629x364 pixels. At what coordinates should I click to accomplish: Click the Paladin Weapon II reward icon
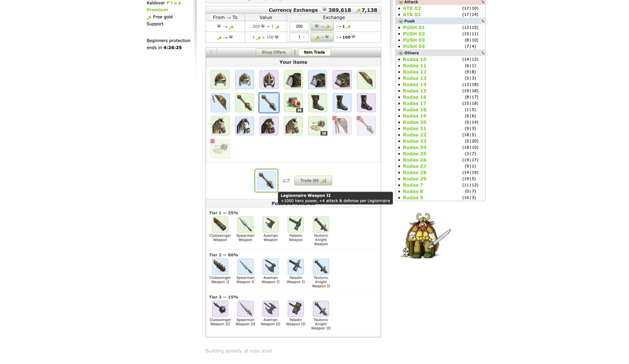tap(296, 267)
